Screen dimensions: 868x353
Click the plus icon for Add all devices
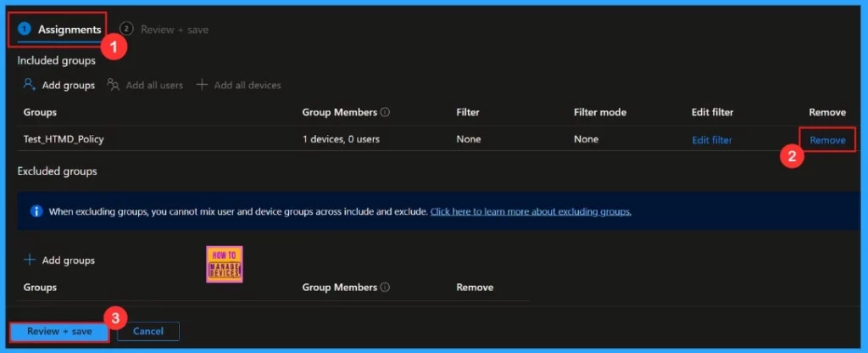click(x=202, y=85)
